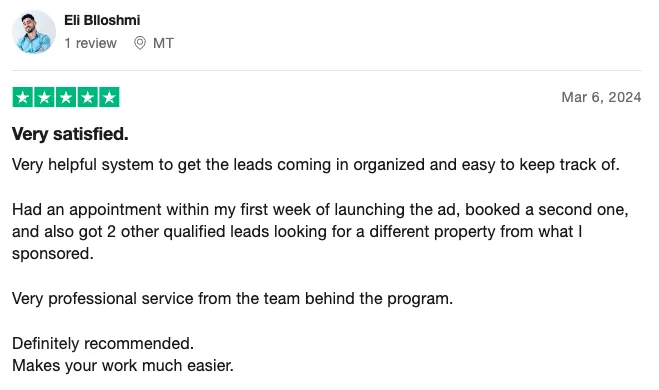
Task: Click the Definitely recommended line
Action: pos(103,343)
